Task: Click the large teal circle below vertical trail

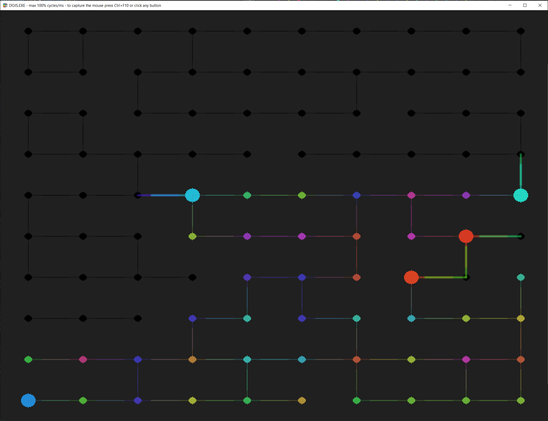Action: point(521,195)
